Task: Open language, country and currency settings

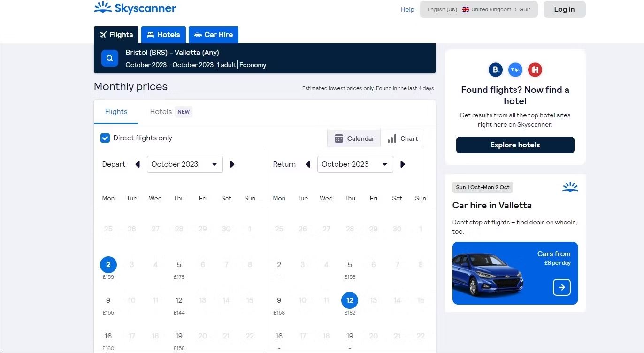Action: (479, 9)
